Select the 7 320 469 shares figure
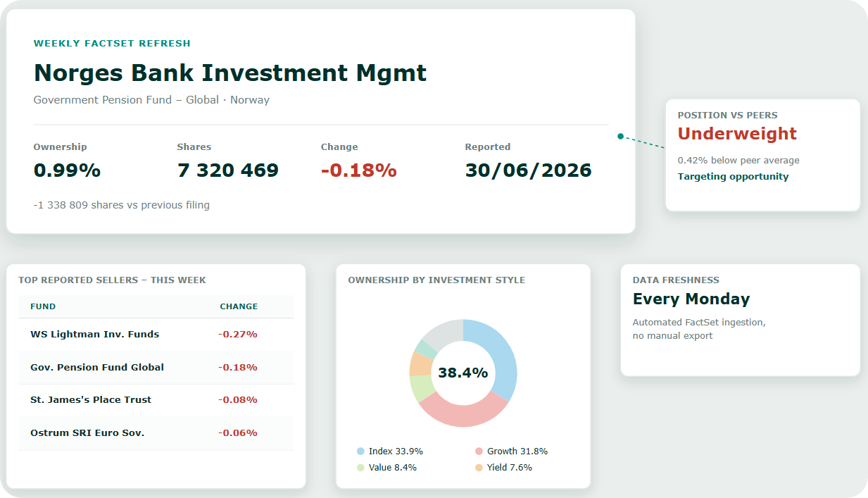The image size is (868, 498). [228, 170]
